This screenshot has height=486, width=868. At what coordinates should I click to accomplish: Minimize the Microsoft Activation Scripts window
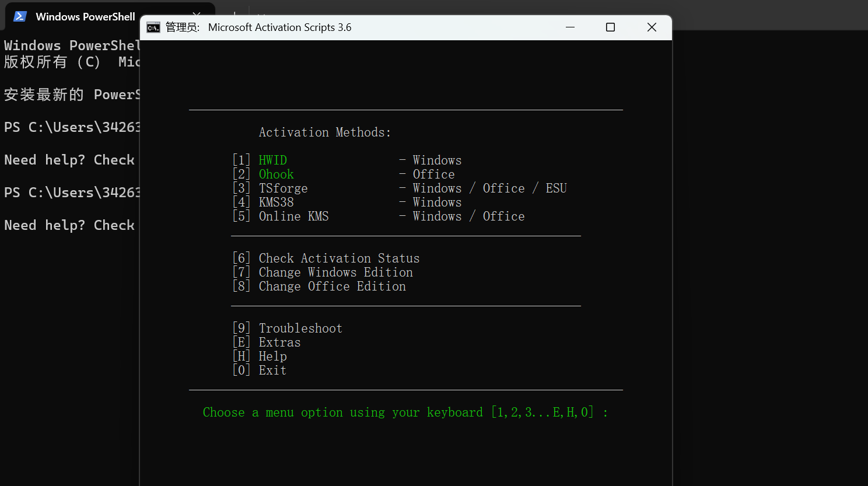(570, 27)
